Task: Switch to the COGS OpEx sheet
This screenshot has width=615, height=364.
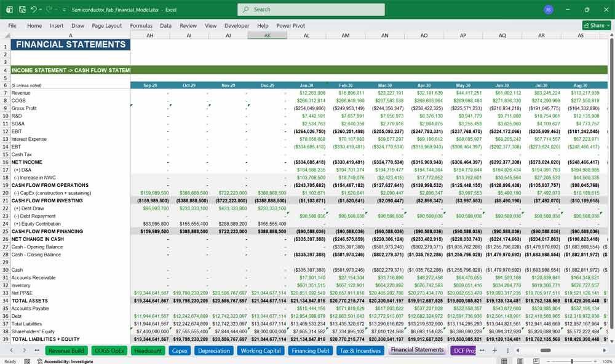Action: (x=109, y=350)
